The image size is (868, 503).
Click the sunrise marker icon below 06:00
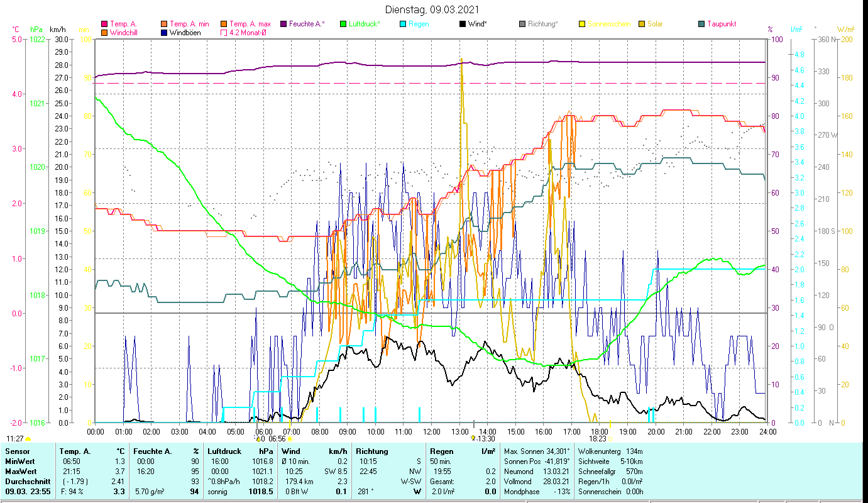(x=256, y=438)
